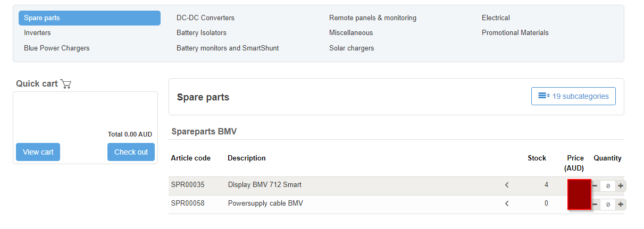Screen dimensions: 644x229
Task: Open the Inverters category
Action: coord(37,33)
